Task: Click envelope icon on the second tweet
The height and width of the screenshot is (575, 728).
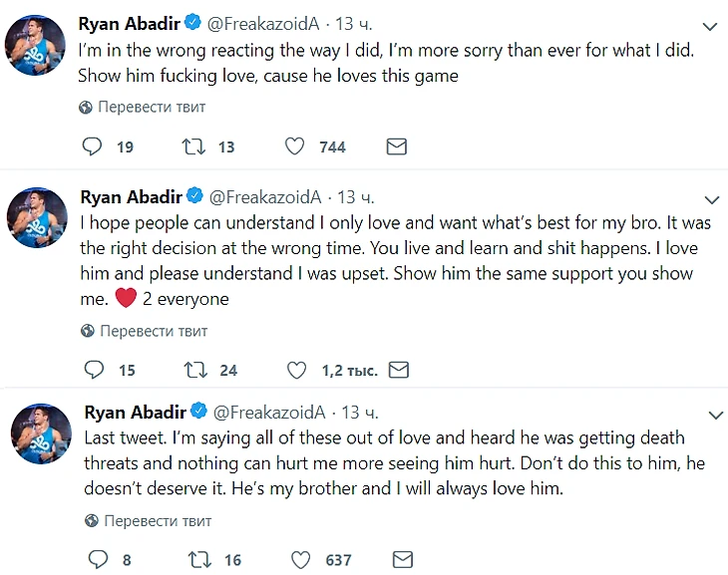Action: coord(398,370)
